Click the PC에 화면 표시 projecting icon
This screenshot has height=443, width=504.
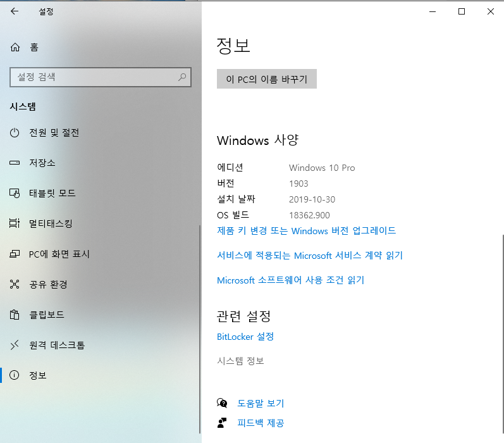pyautogui.click(x=15, y=254)
